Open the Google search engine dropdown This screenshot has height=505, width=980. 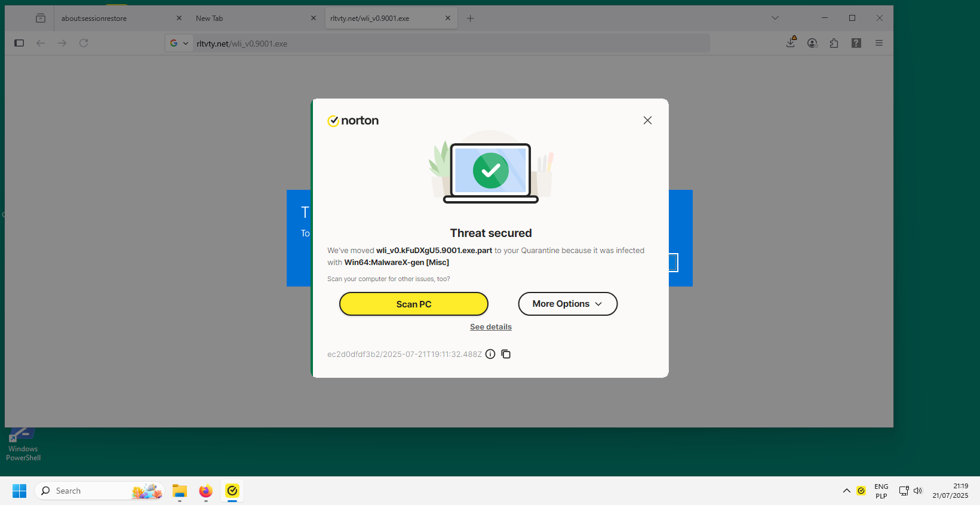click(179, 43)
